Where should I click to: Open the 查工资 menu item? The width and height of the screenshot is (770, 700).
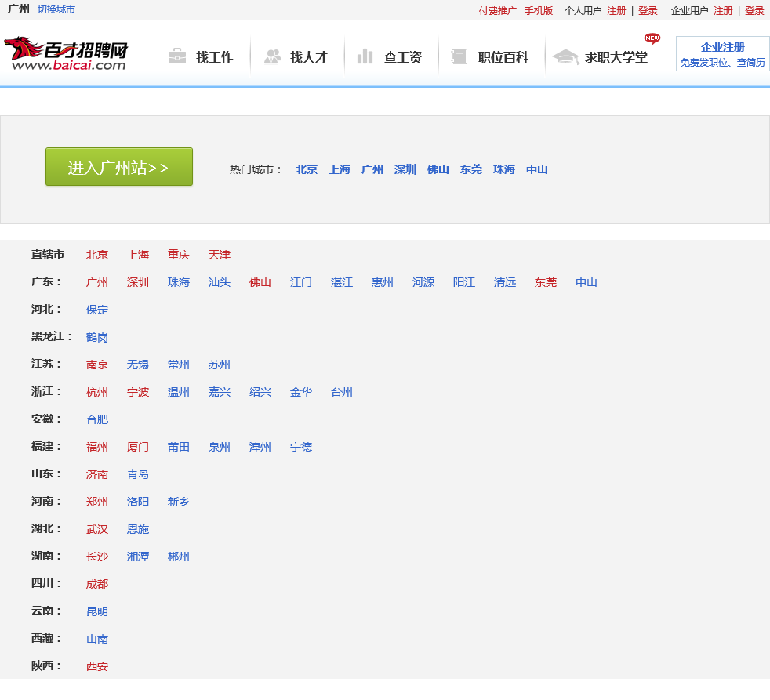coord(403,57)
